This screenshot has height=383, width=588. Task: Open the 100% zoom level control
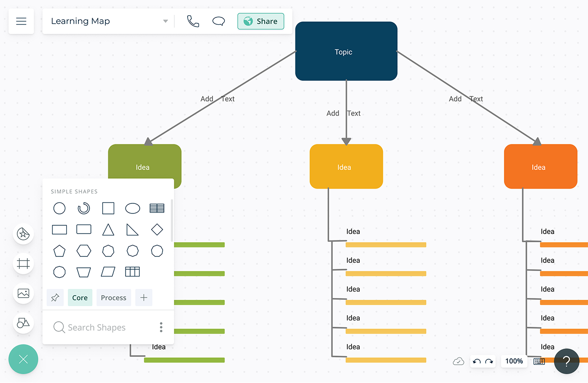pos(514,362)
